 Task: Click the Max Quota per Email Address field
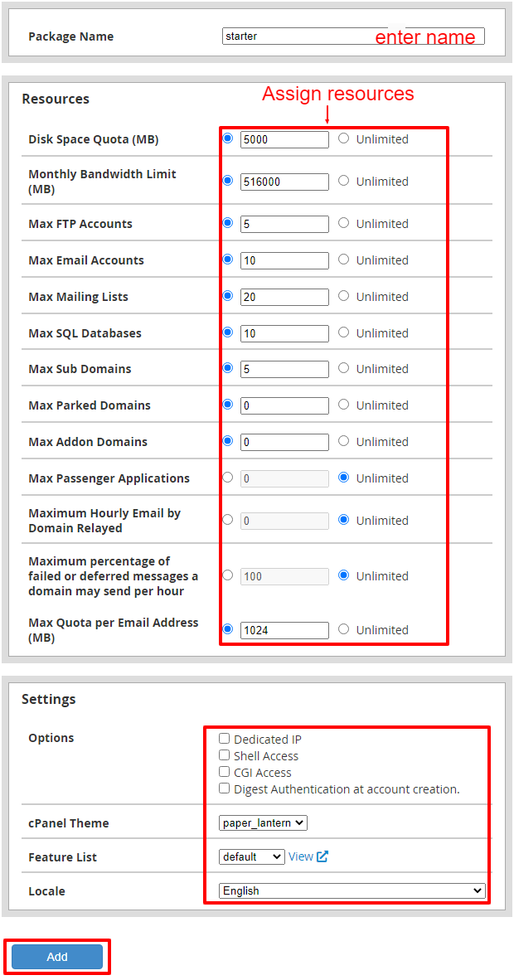coord(284,630)
